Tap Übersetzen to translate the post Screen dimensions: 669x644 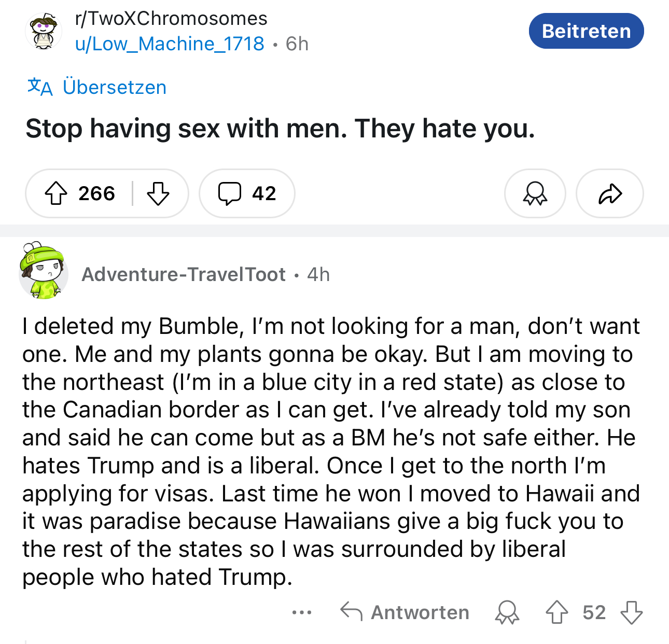point(114,87)
